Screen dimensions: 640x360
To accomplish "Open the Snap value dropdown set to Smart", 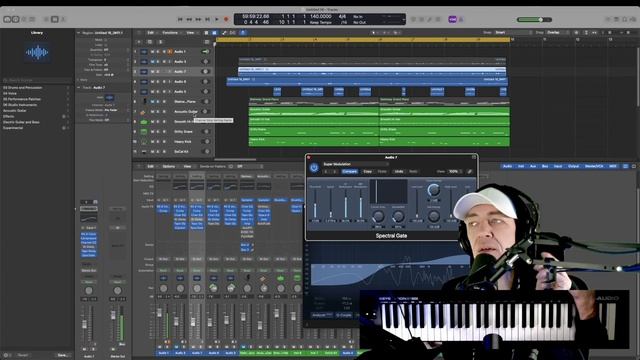I will (513, 33).
